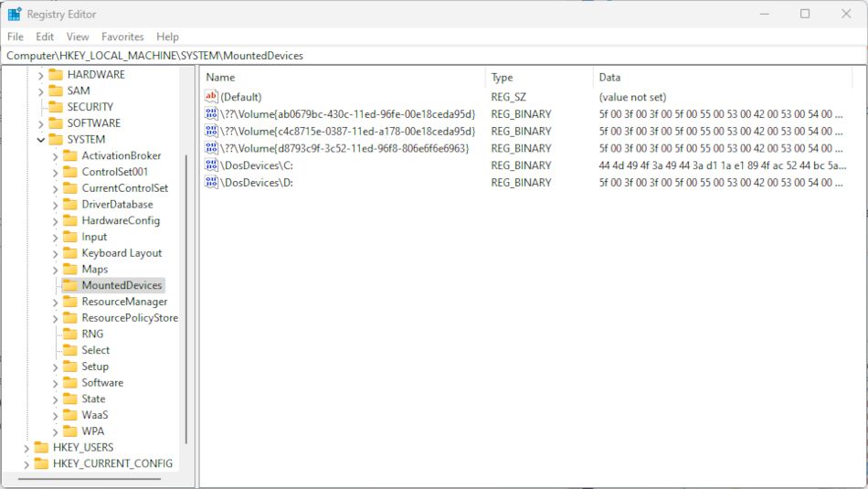The width and height of the screenshot is (868, 489).
Task: Click the tree pane horizontal scrollbar
Action: pyautogui.click(x=90, y=478)
